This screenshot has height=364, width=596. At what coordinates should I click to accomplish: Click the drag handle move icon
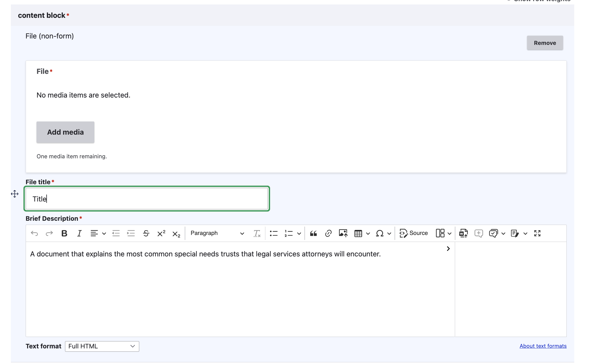15,194
